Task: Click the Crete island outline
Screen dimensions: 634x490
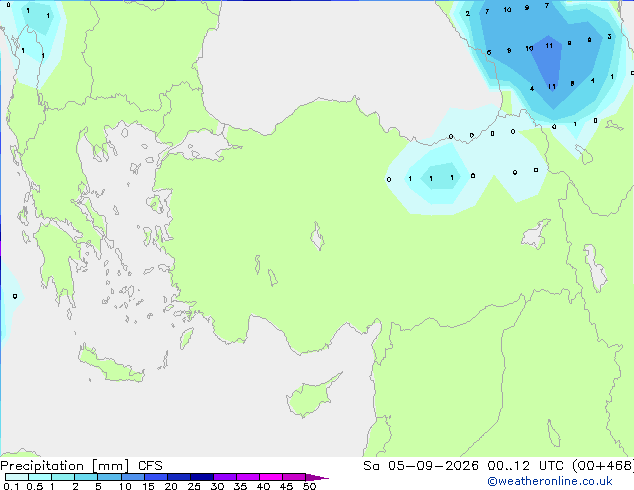Action: pos(110,365)
